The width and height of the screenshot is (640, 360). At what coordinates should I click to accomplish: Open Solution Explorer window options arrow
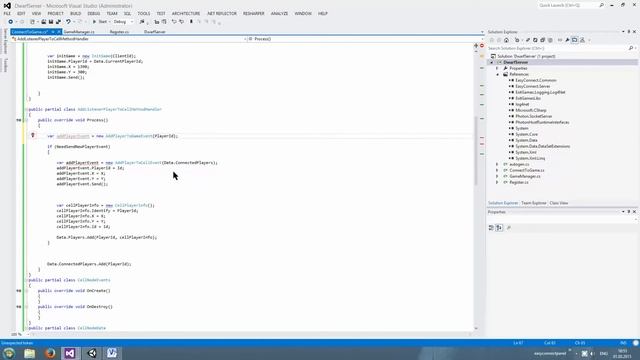click(x=623, y=32)
